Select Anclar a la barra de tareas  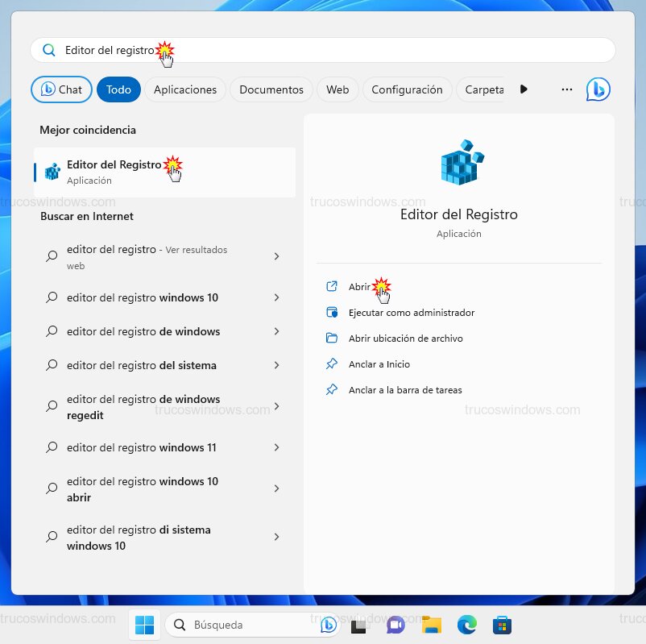tap(405, 389)
